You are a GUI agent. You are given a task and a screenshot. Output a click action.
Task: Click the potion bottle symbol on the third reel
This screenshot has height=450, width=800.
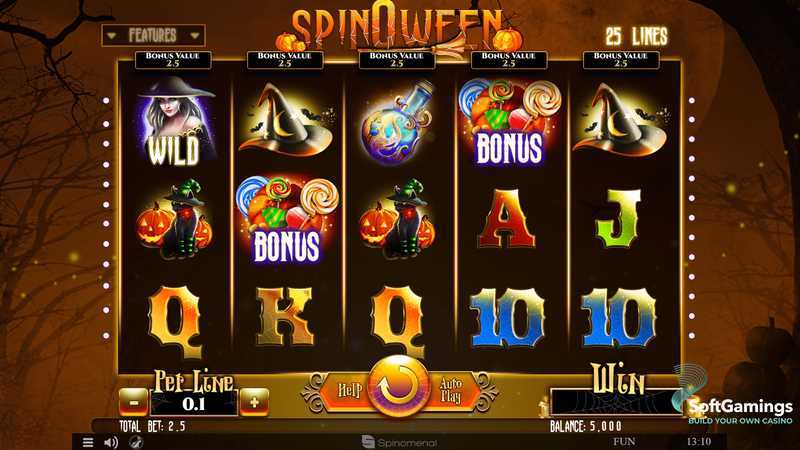click(397, 122)
